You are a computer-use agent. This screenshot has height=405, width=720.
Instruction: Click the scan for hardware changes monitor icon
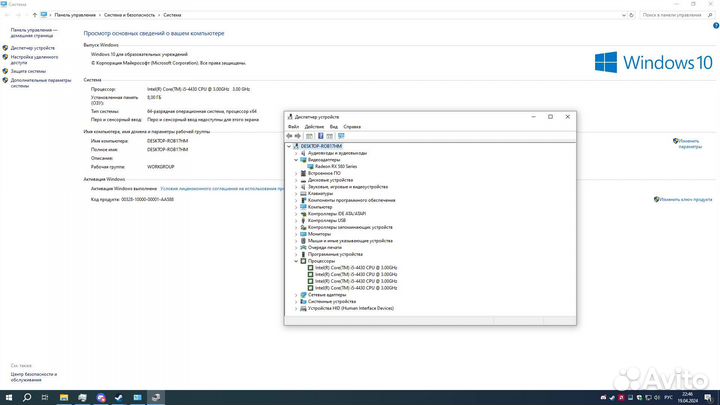(341, 136)
